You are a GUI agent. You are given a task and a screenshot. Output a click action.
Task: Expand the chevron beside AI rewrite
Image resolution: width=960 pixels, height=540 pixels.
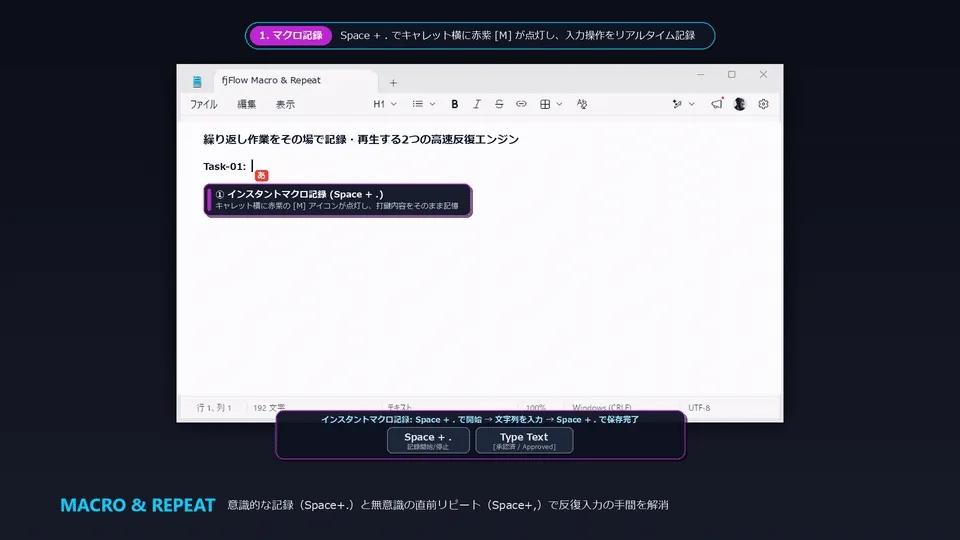click(x=692, y=104)
